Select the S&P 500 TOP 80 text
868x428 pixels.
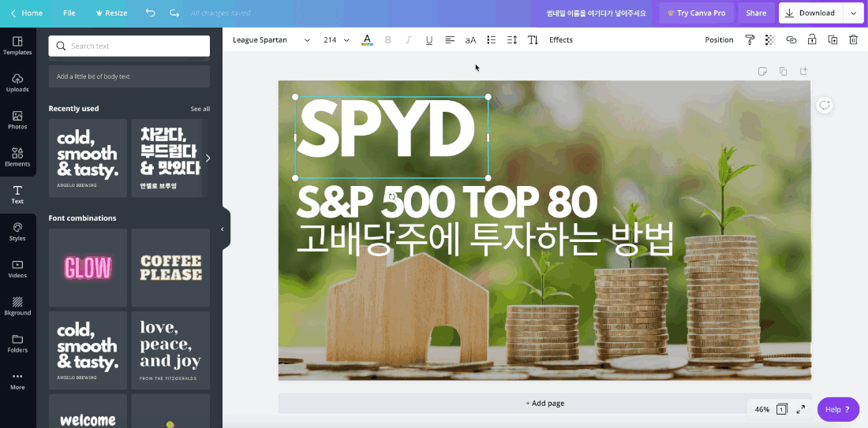click(447, 202)
